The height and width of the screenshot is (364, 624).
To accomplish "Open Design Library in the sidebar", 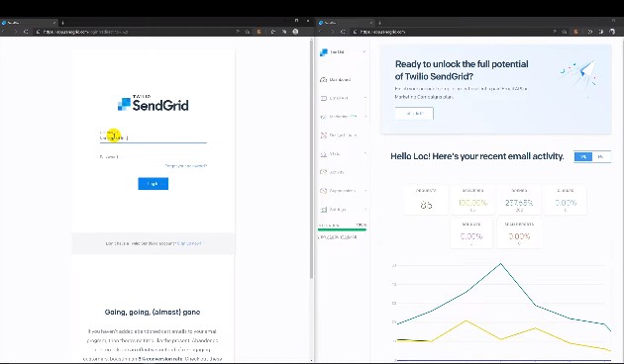I will pos(339,136).
